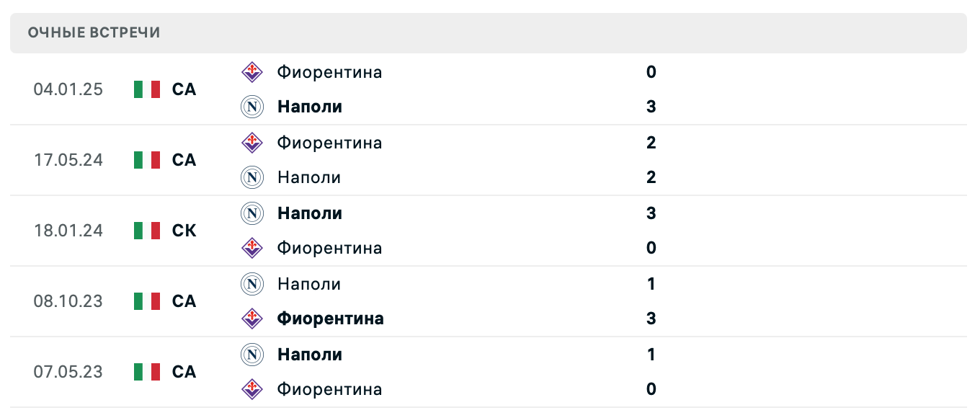This screenshot has height=418, width=980.
Task: Click the Napoli logo in the 18.01.24 match
Action: pyautogui.click(x=251, y=213)
